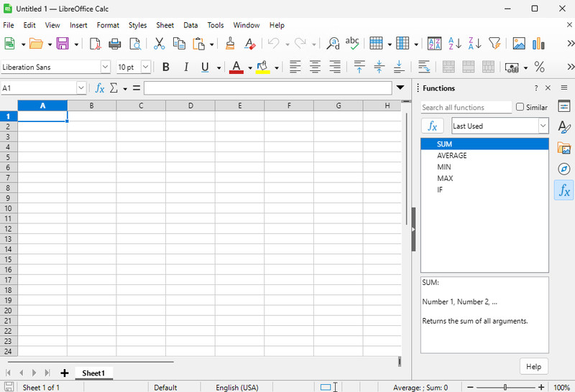Click Format as Percent icon
Image resolution: width=575 pixels, height=392 pixels.
tap(540, 67)
